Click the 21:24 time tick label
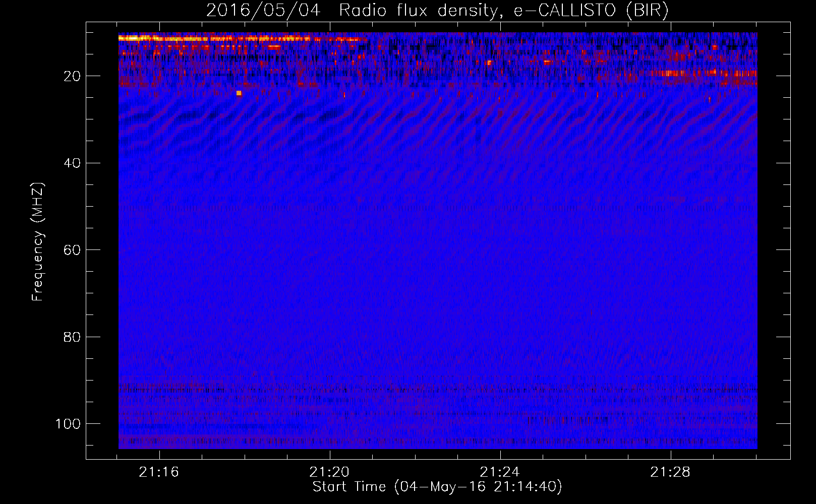Viewport: 816px width, 504px height. 500,472
